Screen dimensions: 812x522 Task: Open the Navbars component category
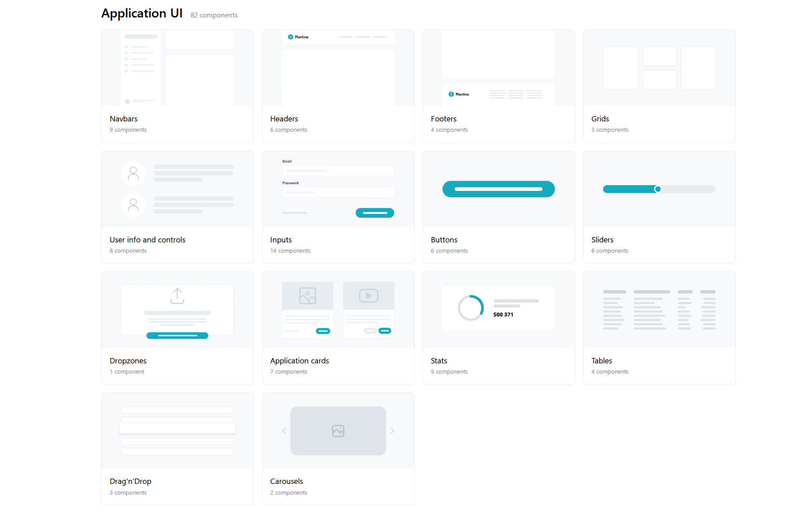tap(124, 119)
